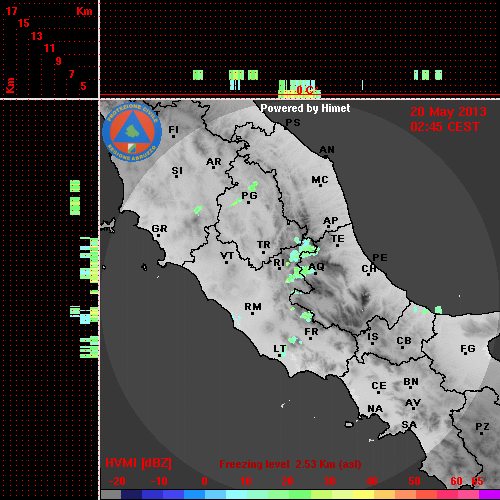This screenshot has height=500, width=500.
Task: Click the Protezione Civile Abruzzo logo
Action: pyautogui.click(x=132, y=132)
